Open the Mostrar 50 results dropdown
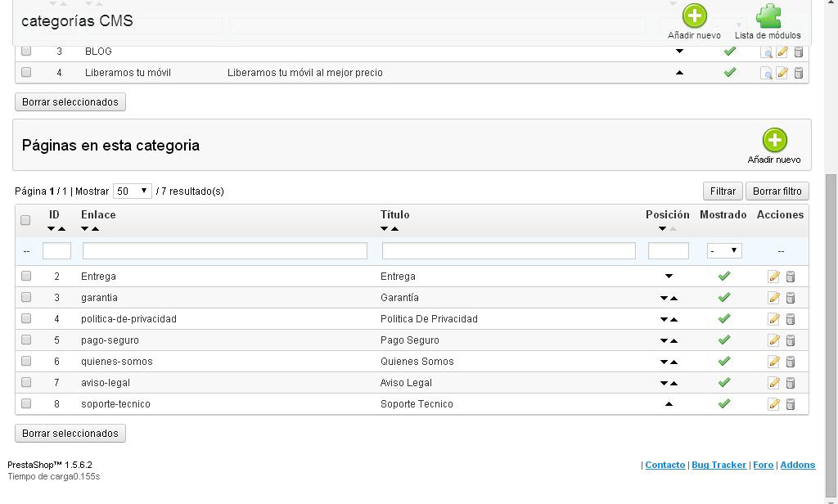 coord(133,191)
